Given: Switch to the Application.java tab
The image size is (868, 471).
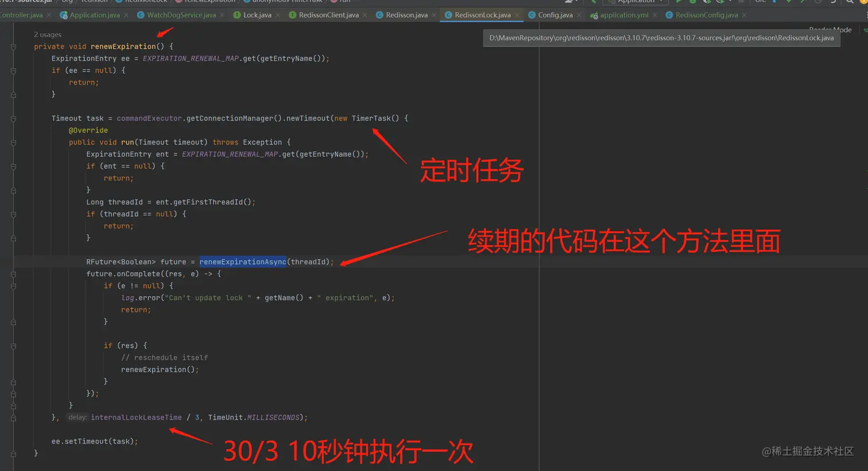Looking at the screenshot, I should point(95,15).
